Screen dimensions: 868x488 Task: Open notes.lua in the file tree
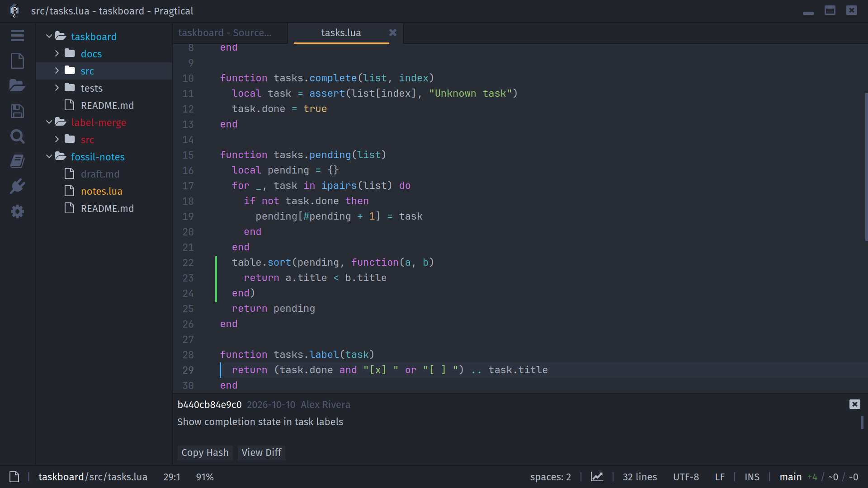click(101, 191)
